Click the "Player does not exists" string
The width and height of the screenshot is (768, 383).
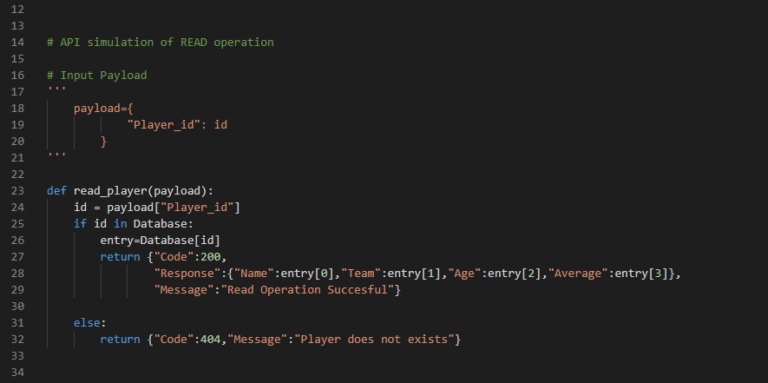click(374, 339)
